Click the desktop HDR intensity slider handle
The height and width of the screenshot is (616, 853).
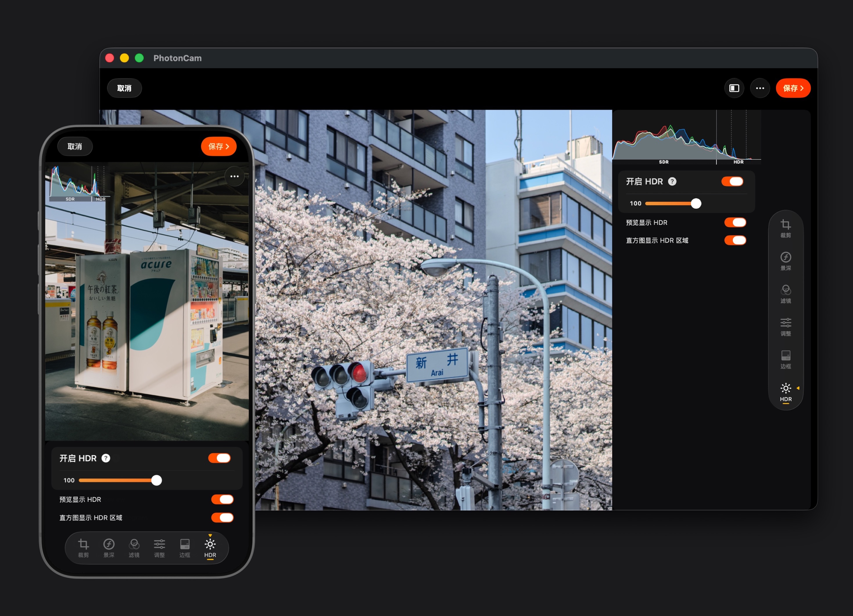(696, 203)
